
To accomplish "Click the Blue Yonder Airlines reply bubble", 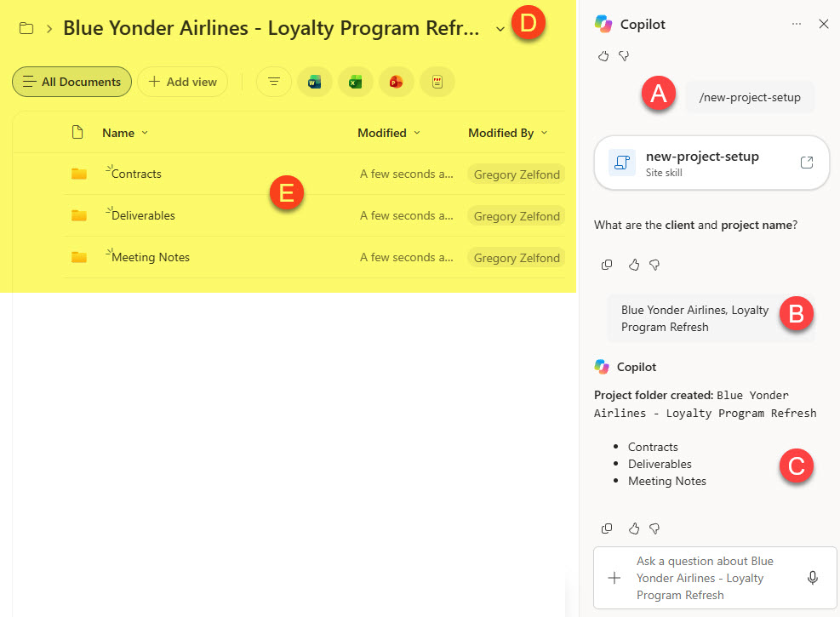I will click(x=711, y=318).
